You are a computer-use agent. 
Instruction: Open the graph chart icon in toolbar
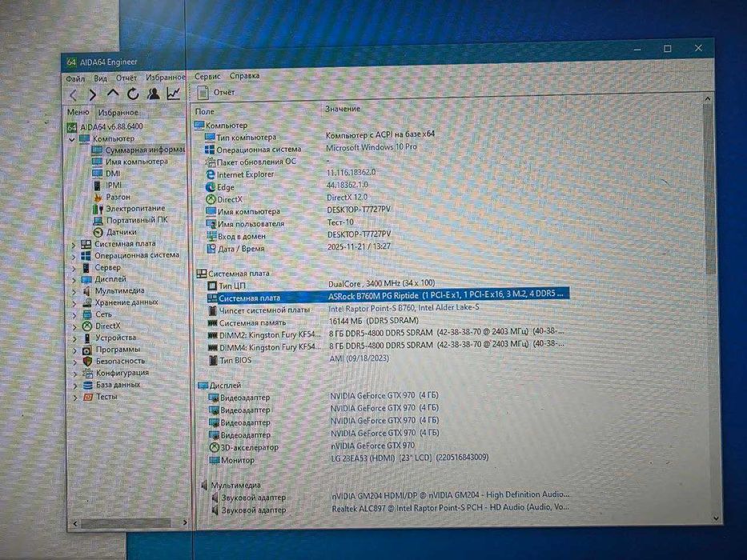click(x=174, y=94)
